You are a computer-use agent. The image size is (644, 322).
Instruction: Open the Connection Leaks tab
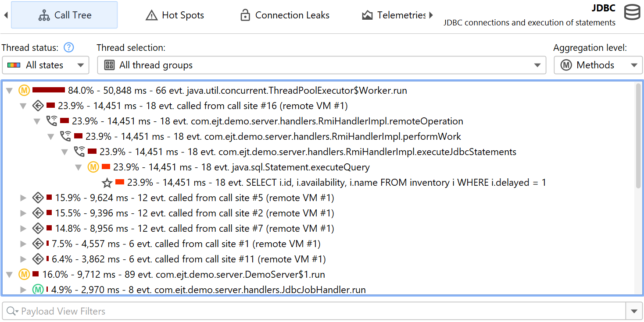click(x=285, y=15)
